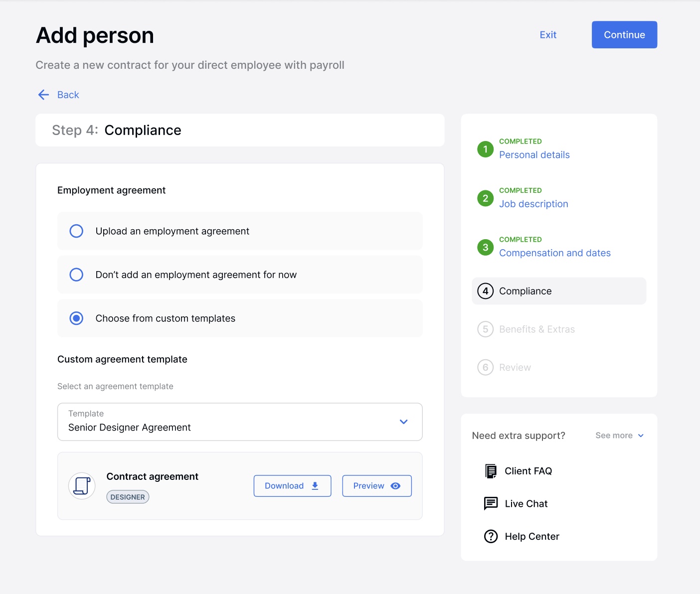The image size is (700, 594).
Task: Click the green step 1 circle
Action: [x=485, y=149]
